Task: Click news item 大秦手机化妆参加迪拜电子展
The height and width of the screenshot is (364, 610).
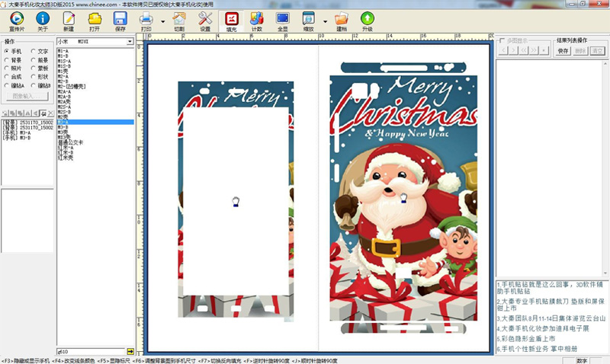Action: pos(543,329)
